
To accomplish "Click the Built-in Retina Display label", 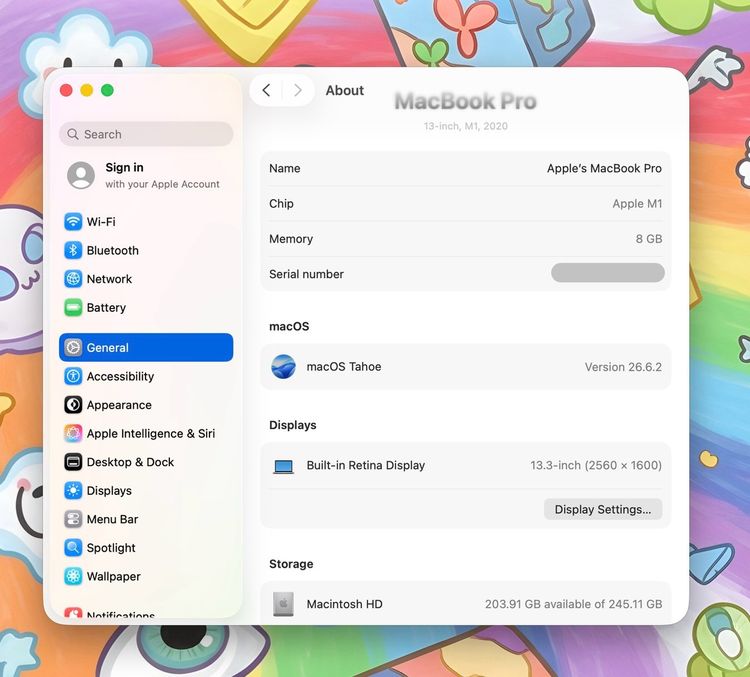I will 365,466.
